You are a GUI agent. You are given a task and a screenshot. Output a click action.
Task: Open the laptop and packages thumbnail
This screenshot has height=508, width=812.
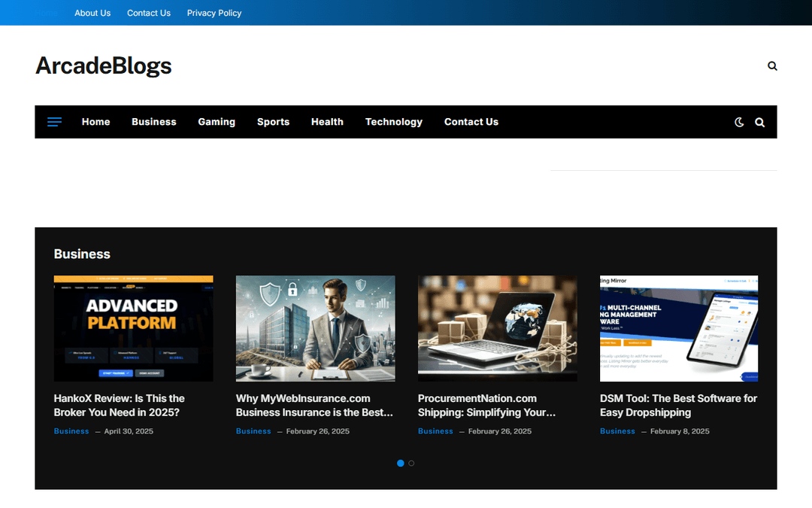[498, 329]
